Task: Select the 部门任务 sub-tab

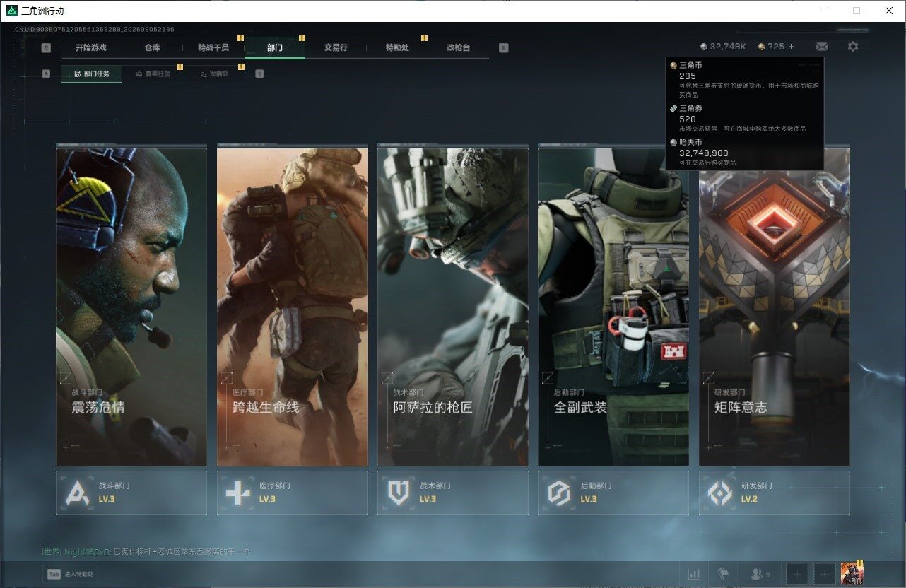Action: tap(91, 73)
